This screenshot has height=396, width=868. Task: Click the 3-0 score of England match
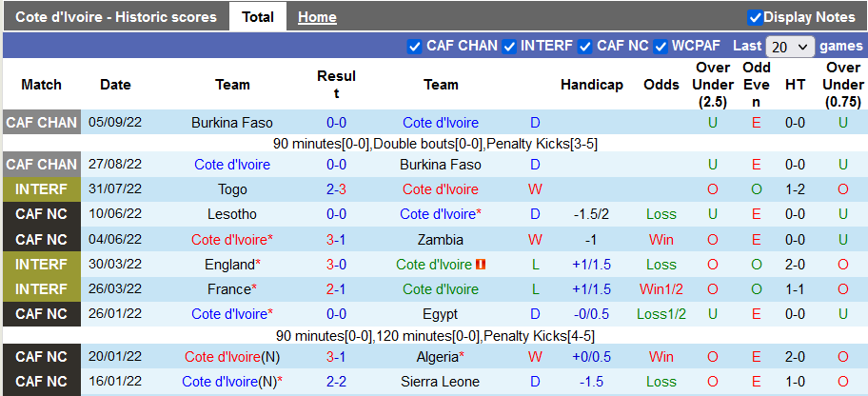coord(336,265)
